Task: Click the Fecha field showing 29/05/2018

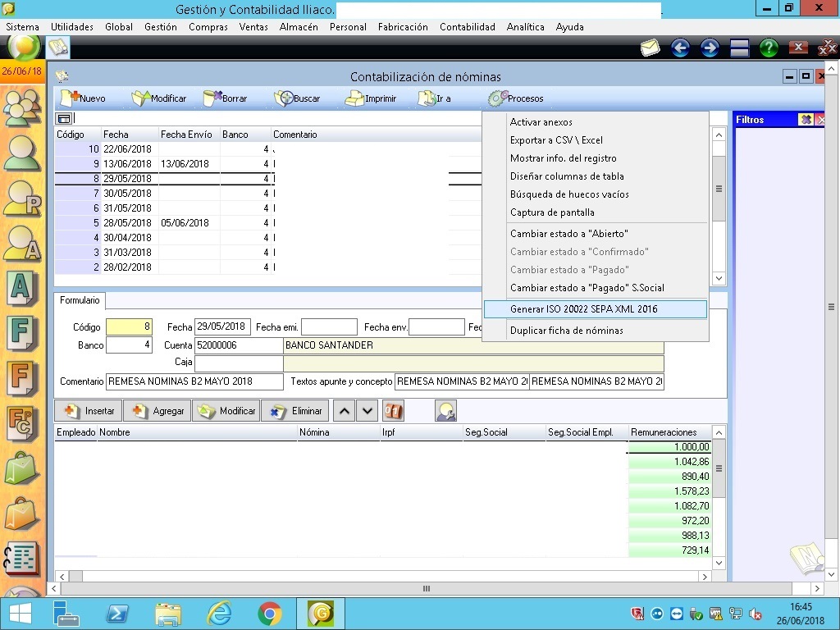Action: (222, 326)
